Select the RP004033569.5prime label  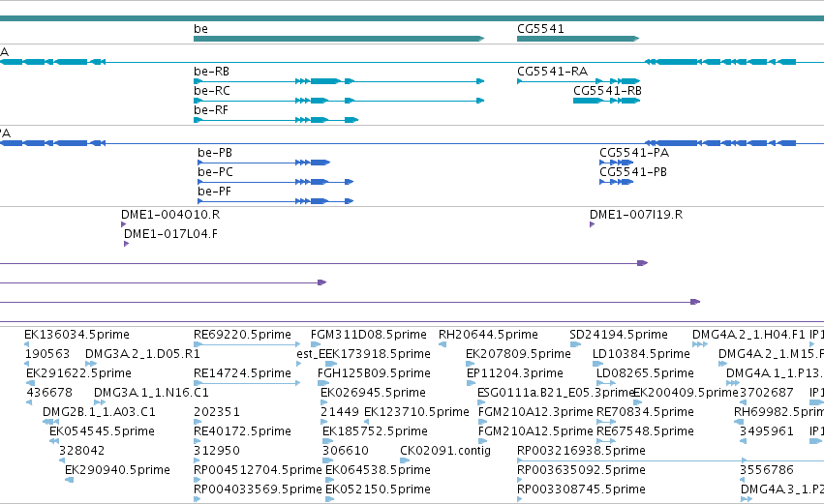(x=258, y=490)
